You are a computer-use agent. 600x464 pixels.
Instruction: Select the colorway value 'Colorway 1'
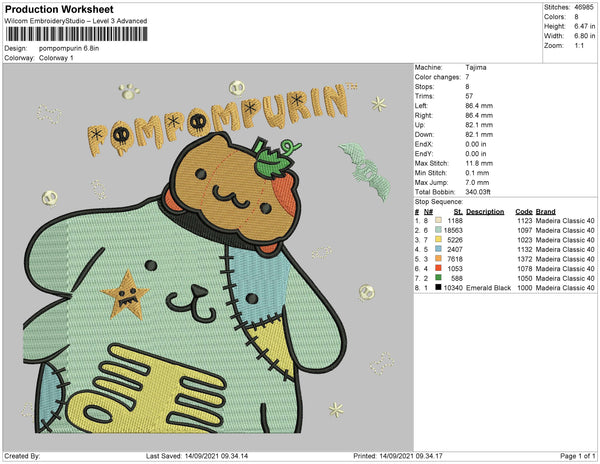pos(56,58)
